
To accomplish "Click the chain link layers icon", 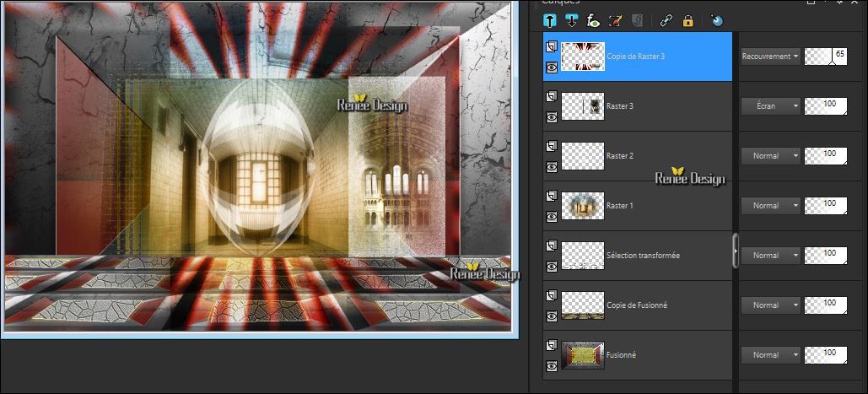I will pyautogui.click(x=666, y=21).
